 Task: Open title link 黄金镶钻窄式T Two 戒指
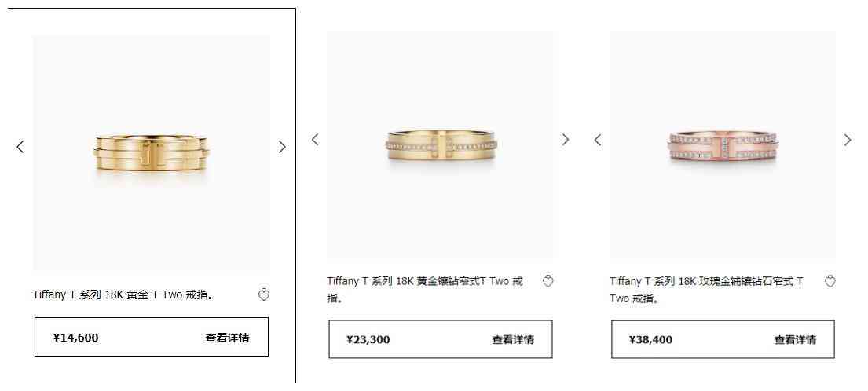(x=425, y=290)
